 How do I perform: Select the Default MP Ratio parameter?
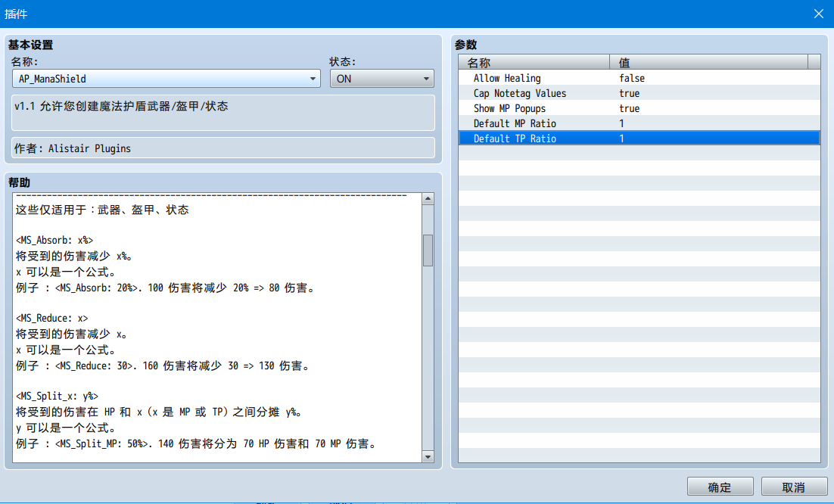point(639,123)
